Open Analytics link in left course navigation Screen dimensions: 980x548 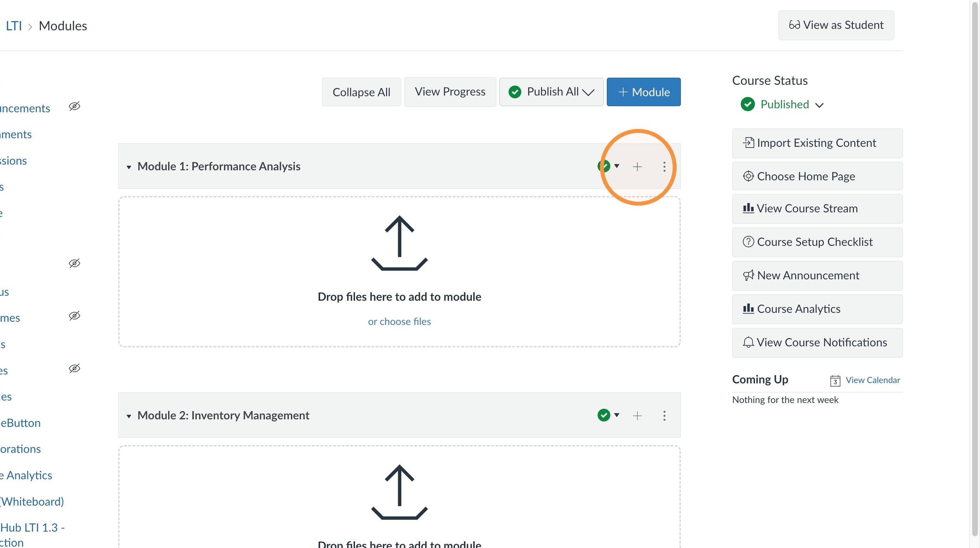pyautogui.click(x=26, y=475)
